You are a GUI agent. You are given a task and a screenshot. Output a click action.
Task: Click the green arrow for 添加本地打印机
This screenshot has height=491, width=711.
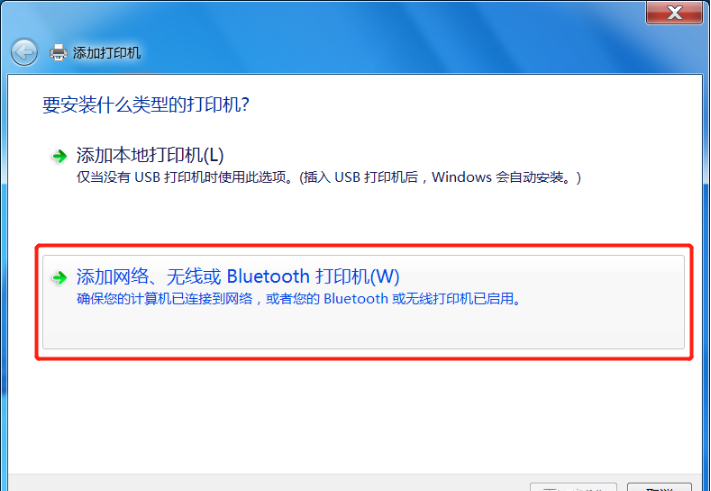pos(59,156)
